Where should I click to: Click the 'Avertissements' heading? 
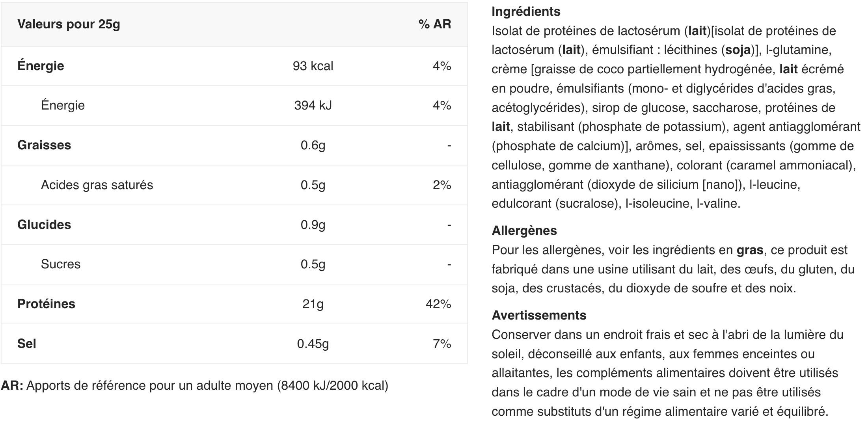(539, 315)
